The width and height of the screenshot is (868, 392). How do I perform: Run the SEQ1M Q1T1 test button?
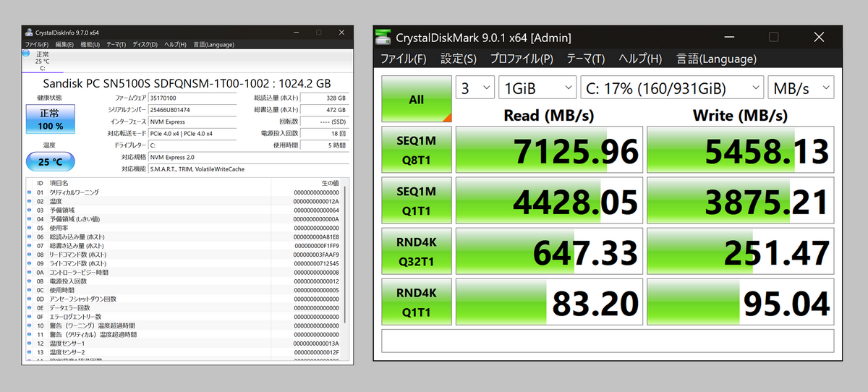point(417,200)
